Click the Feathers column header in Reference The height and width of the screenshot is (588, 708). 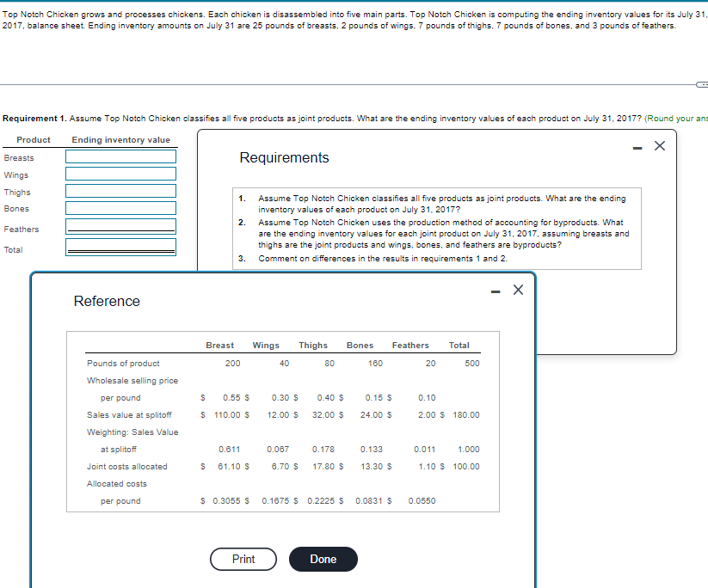point(410,346)
